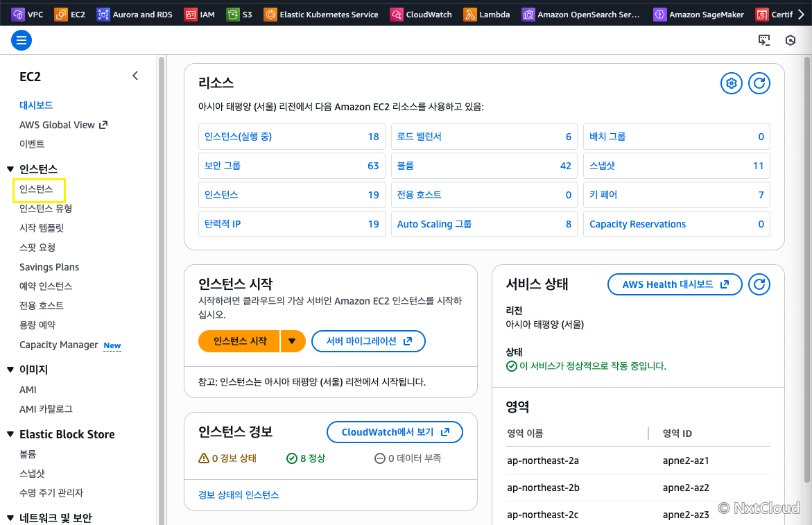This screenshot has height=525, width=812.
Task: Show more favorites with the right chevron
Action: pyautogui.click(x=801, y=15)
